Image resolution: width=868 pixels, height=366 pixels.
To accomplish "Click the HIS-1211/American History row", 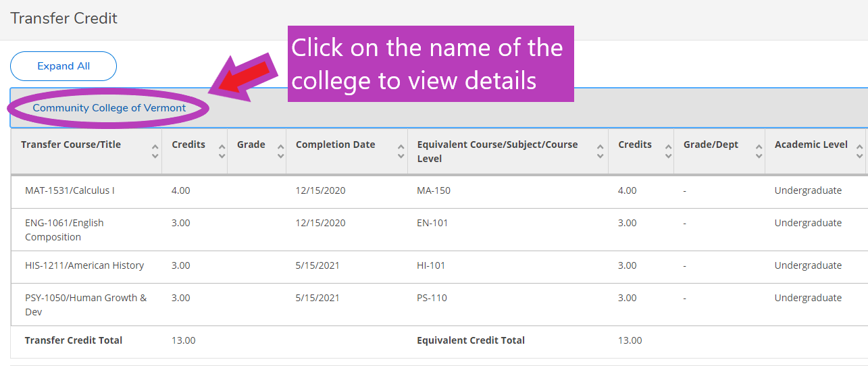I will tap(439, 267).
